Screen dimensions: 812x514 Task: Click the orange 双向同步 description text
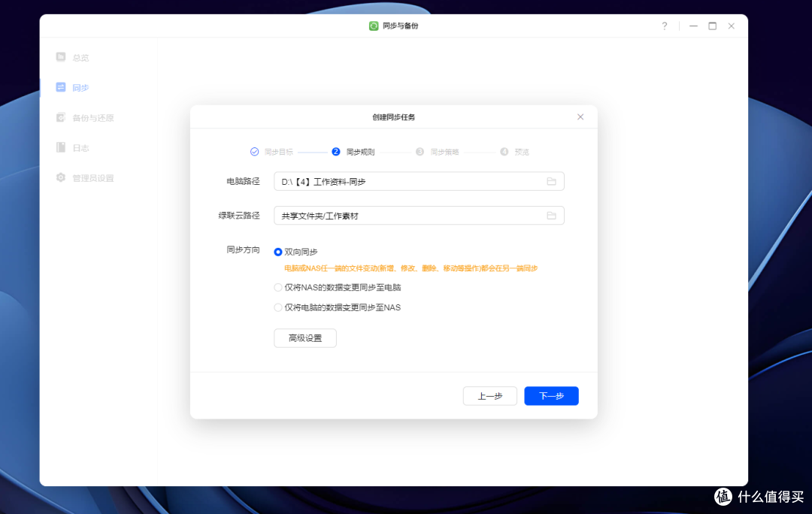coord(411,268)
